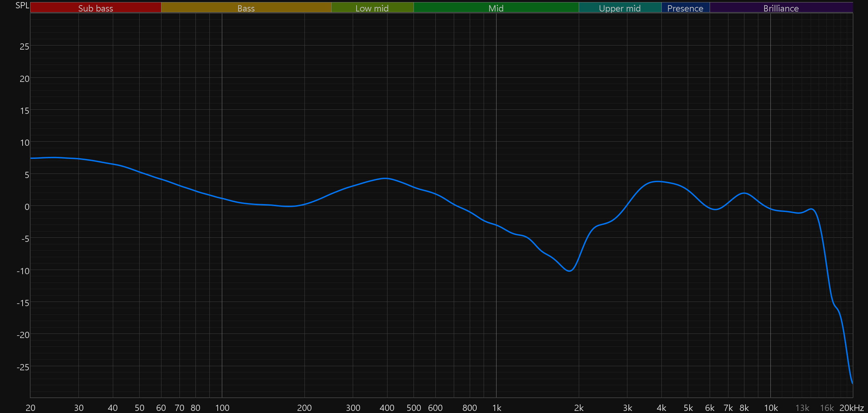Click the 0 dB level label
This screenshot has height=413, width=868.
tap(27, 207)
